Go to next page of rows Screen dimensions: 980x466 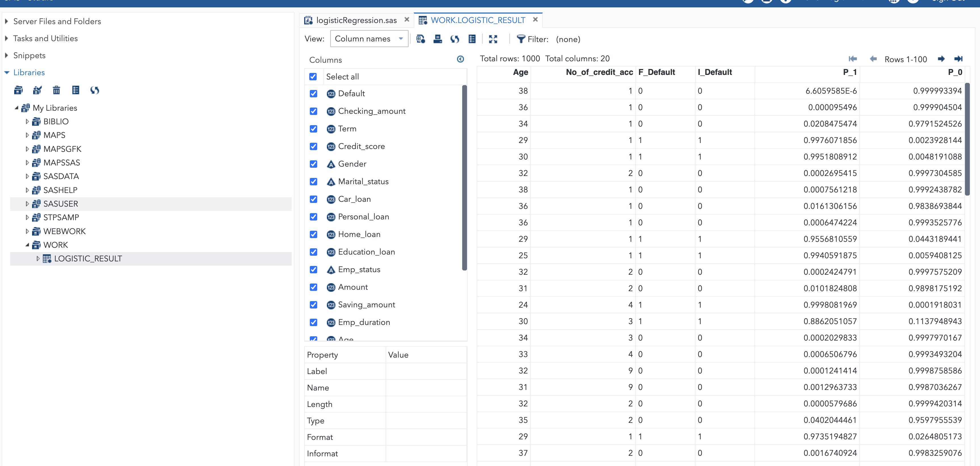click(941, 58)
